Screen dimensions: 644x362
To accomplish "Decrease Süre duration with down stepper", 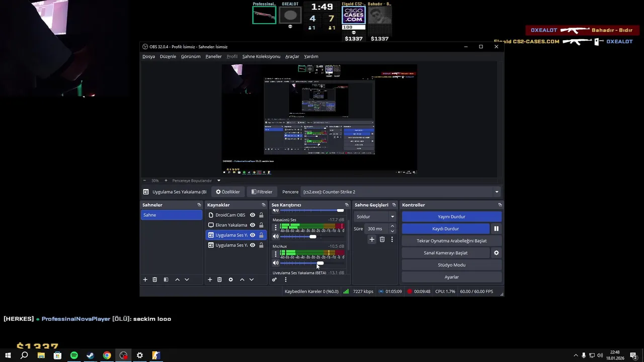I will point(392,231).
